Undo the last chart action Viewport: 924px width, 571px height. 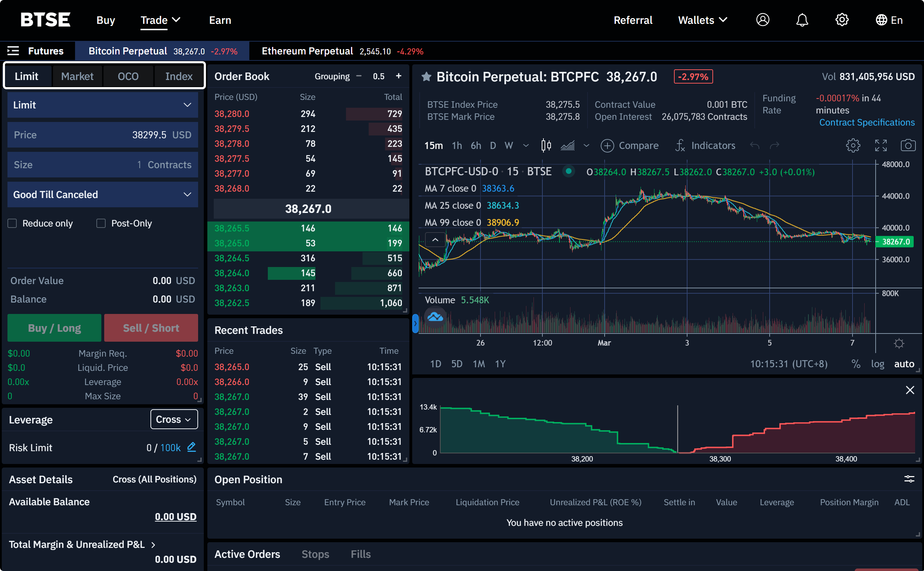[x=754, y=145]
